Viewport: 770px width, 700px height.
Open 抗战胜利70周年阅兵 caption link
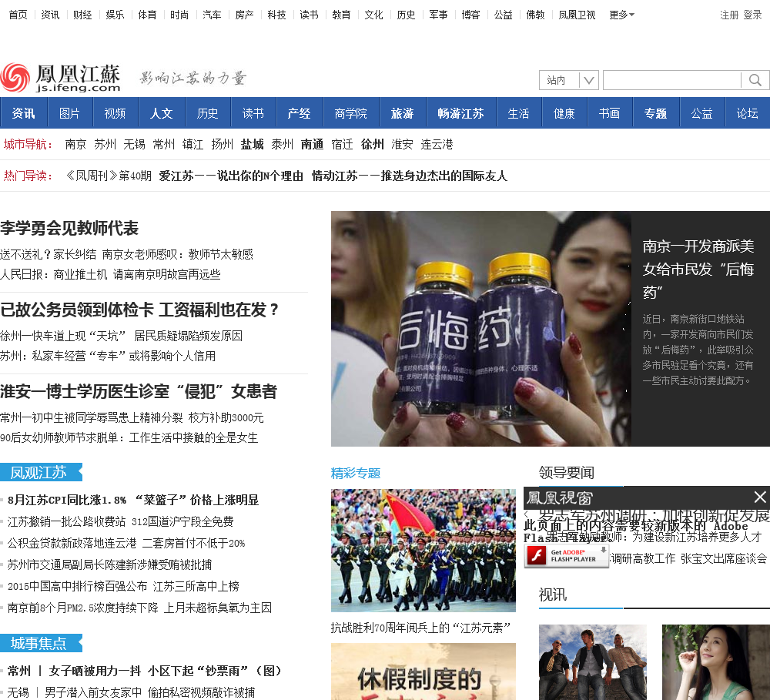click(x=420, y=628)
